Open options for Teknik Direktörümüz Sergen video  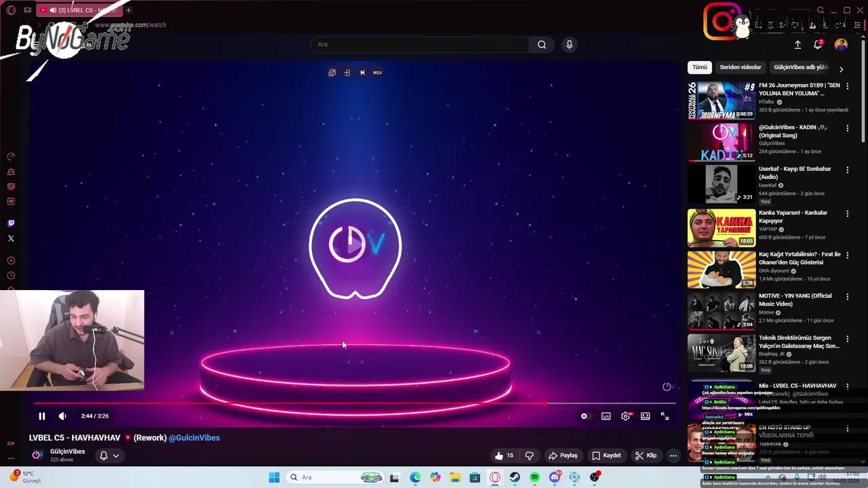[x=847, y=339]
